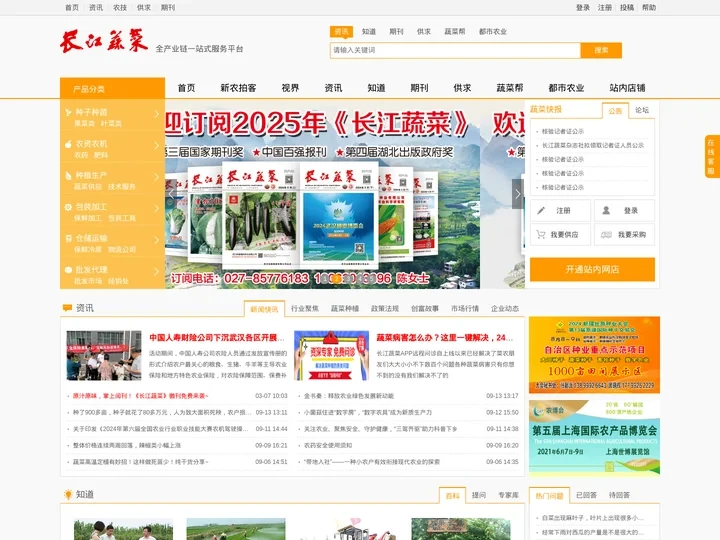Click the handshake icon for 我要采购
Screen dimensions: 720x540
click(x=606, y=235)
